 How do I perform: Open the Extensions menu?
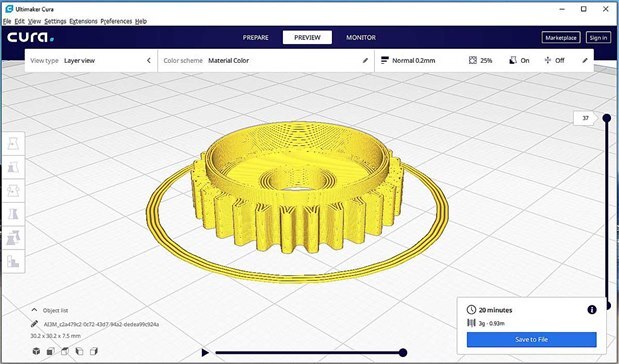pyautogui.click(x=83, y=21)
